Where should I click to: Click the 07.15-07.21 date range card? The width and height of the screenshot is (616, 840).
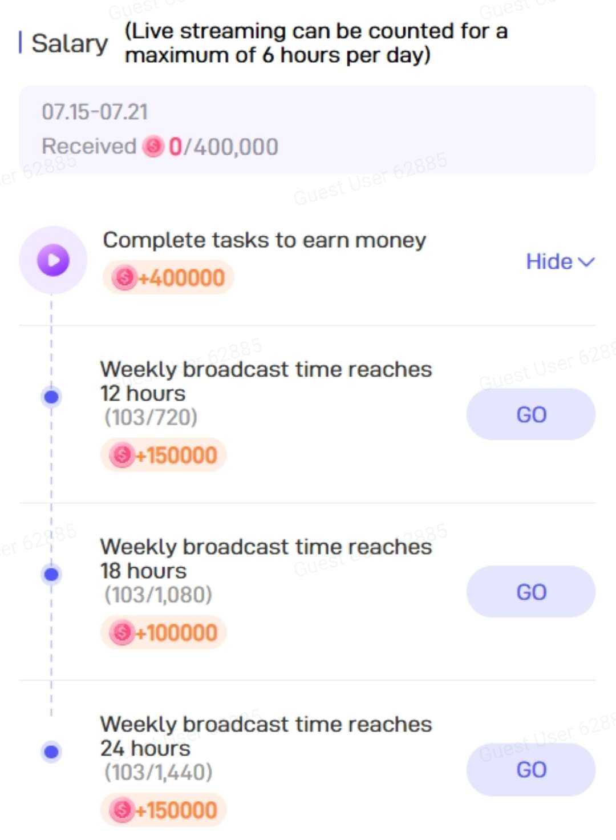coord(307,130)
